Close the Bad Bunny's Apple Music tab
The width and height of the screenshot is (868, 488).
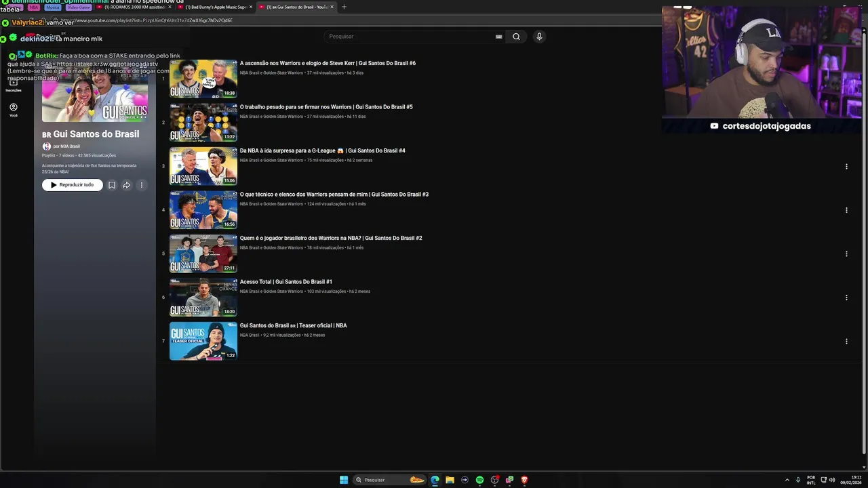point(251,7)
